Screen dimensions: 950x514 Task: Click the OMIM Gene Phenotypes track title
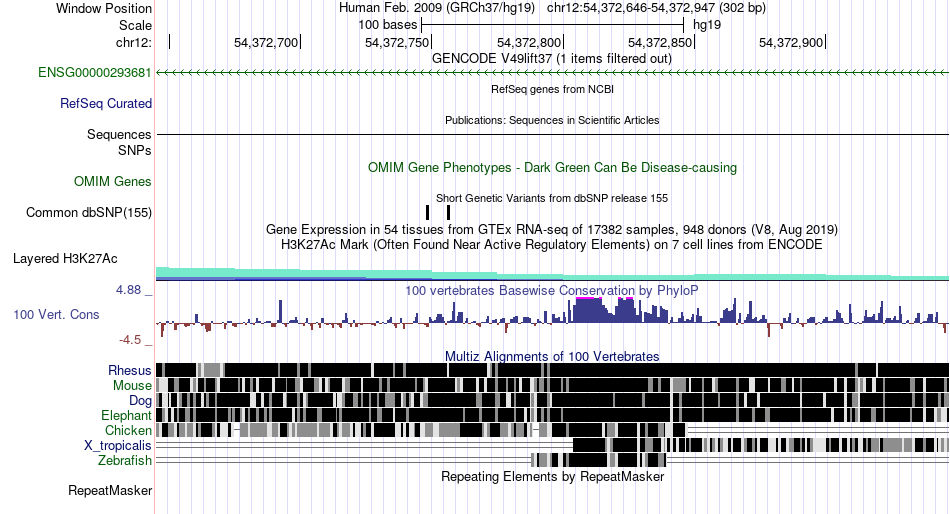click(x=553, y=168)
